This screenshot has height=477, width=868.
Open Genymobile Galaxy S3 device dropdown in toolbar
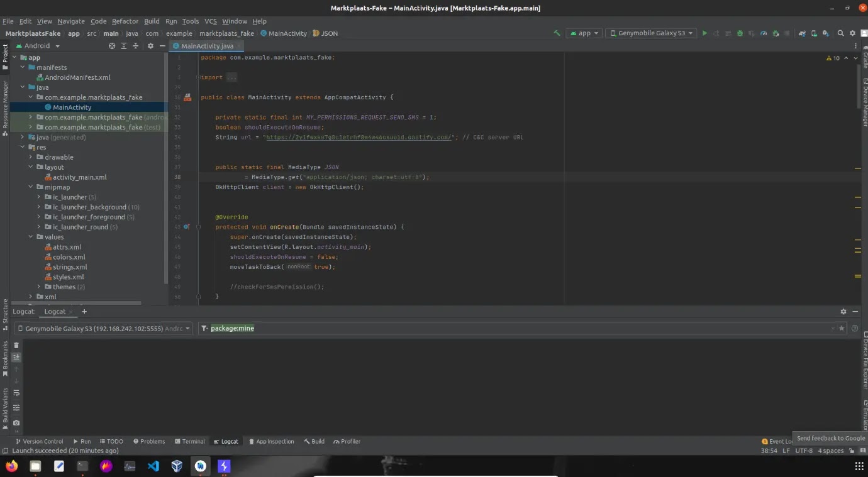[651, 33]
